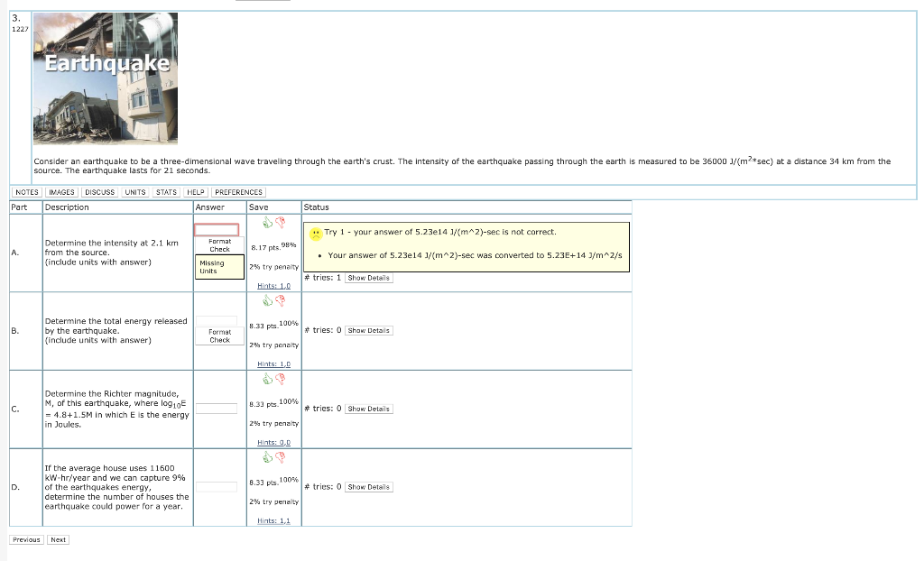Show Details for part B tries

368,331
